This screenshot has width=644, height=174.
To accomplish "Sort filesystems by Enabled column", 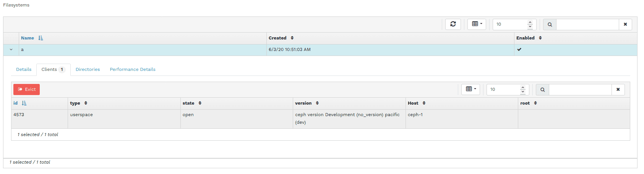I will (x=526, y=38).
